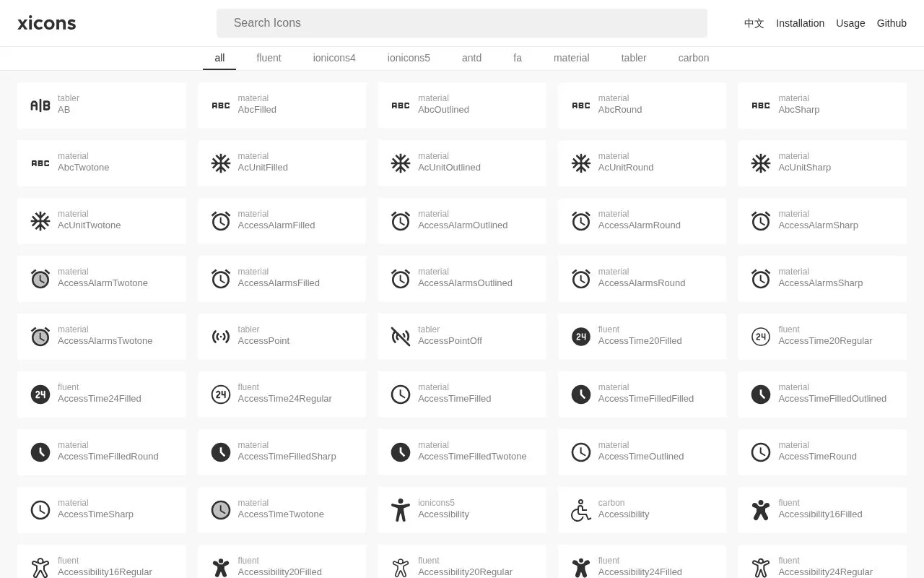Switch to the ionicons5 tab
Screen dimensions: 924x578
409,58
